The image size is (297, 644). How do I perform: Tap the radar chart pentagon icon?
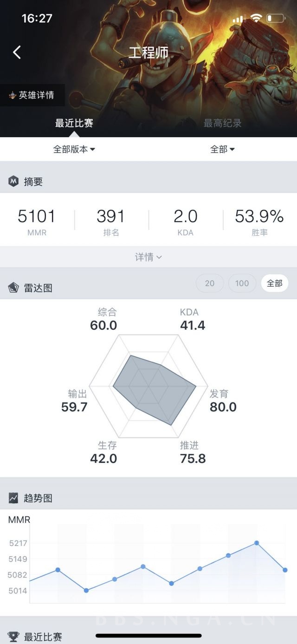tap(13, 288)
